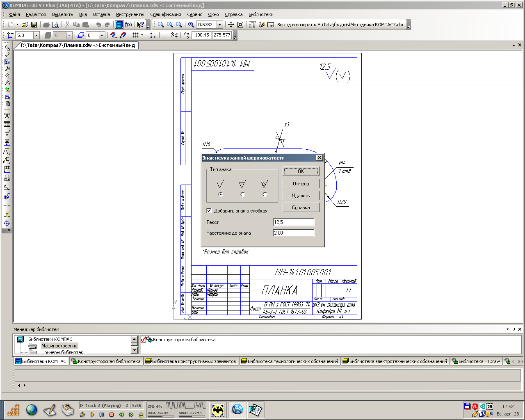Open the Word document taskbar icon
The width and height of the screenshot is (525, 420).
point(256,409)
